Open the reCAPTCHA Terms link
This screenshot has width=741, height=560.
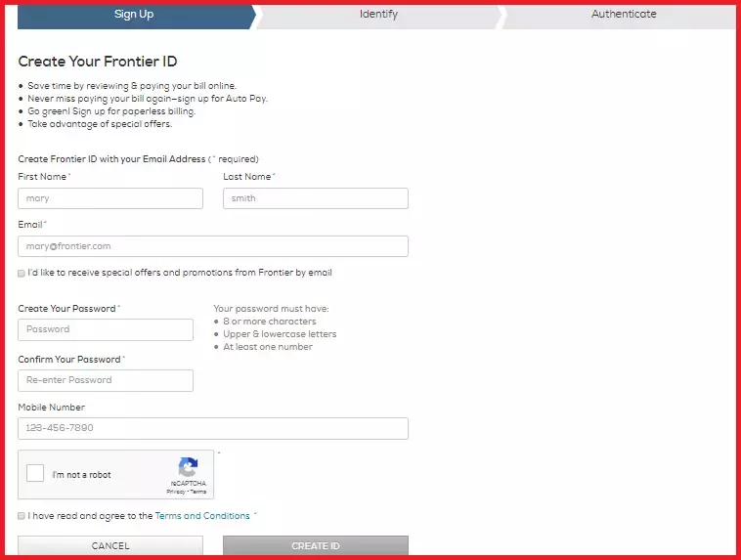point(198,492)
